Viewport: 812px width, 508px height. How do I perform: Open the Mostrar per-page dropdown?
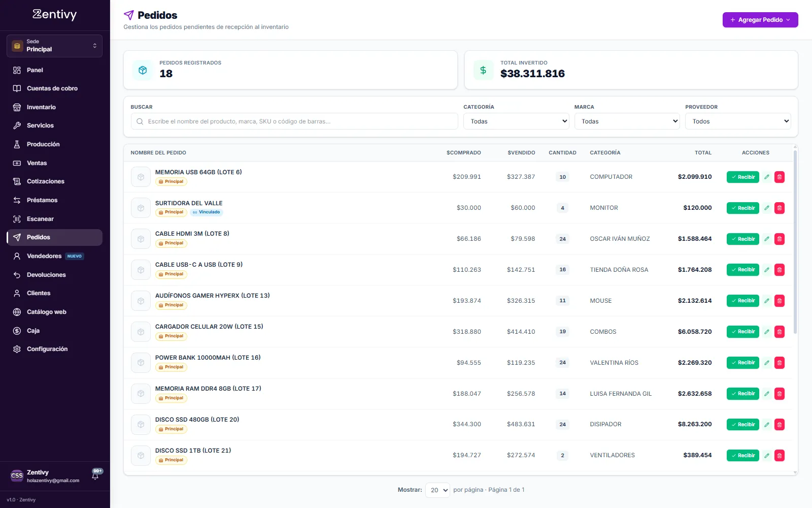click(x=437, y=490)
